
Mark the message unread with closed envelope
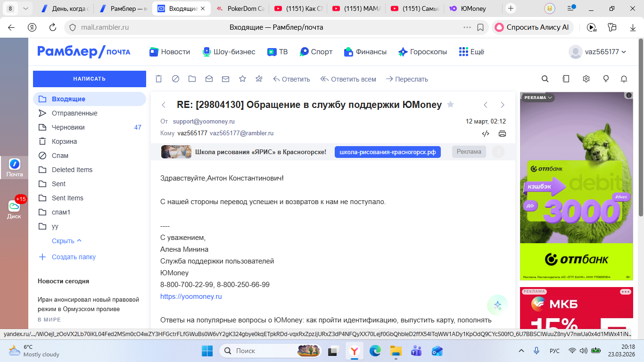pos(225,79)
